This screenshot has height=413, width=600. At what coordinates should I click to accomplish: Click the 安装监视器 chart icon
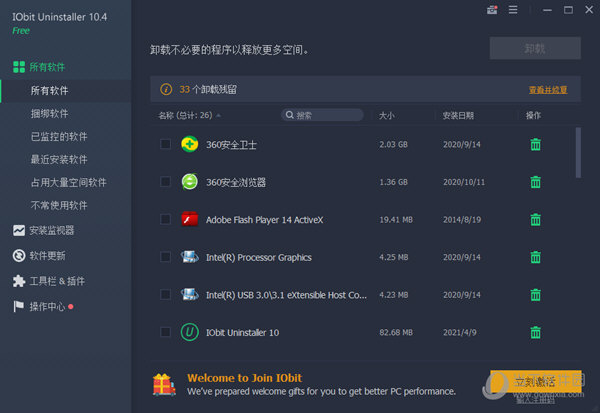19,230
